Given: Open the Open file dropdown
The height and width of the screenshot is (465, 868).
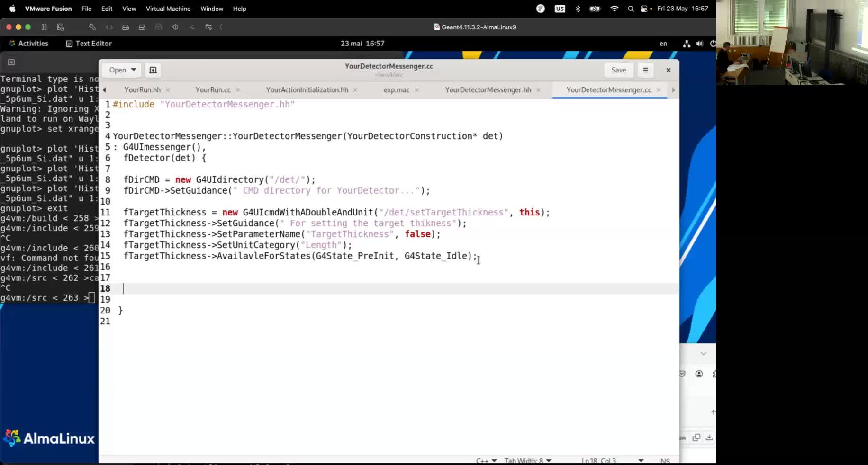Looking at the screenshot, I should (x=121, y=70).
